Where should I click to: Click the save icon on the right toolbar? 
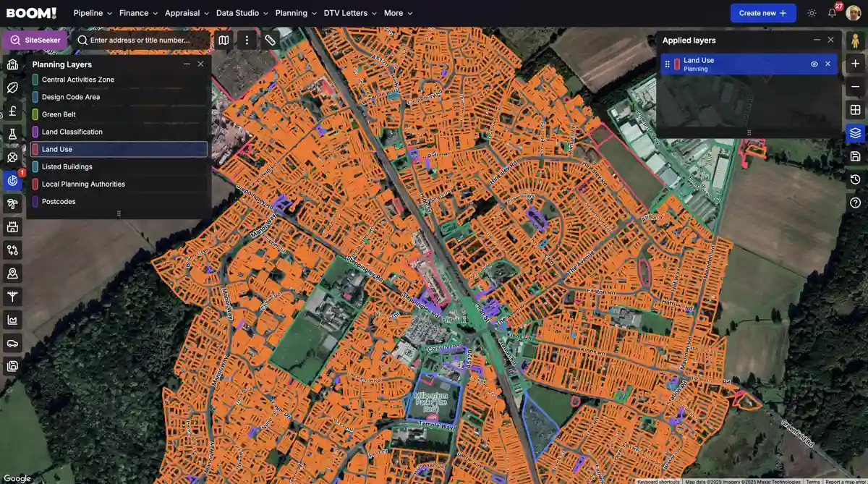(855, 156)
